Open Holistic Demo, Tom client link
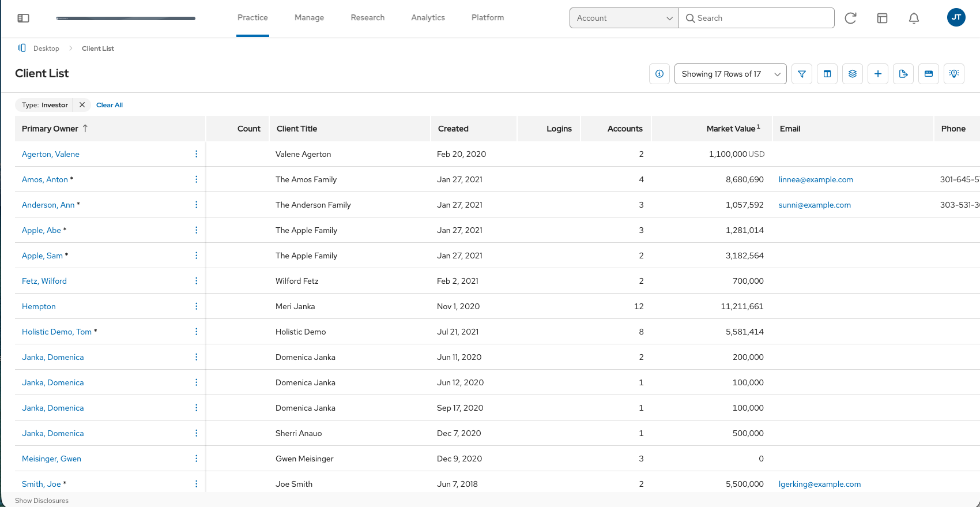 coord(56,332)
